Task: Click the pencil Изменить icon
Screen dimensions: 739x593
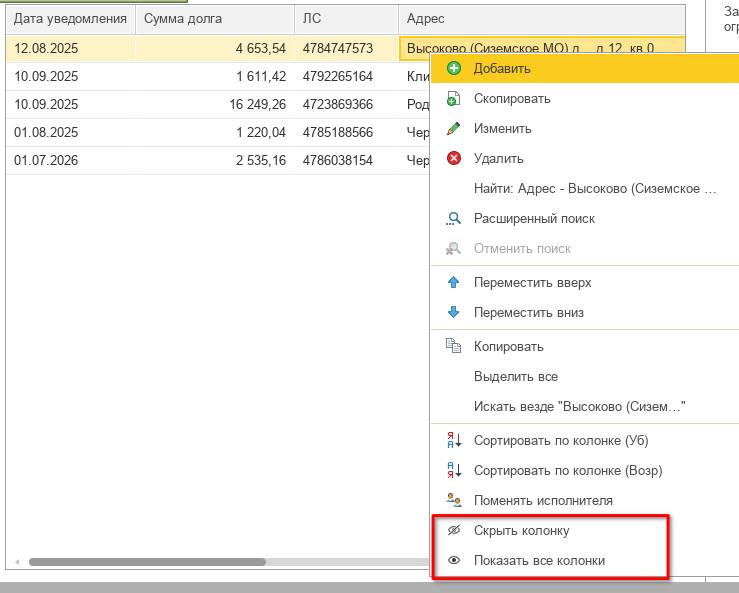Action: (454, 129)
